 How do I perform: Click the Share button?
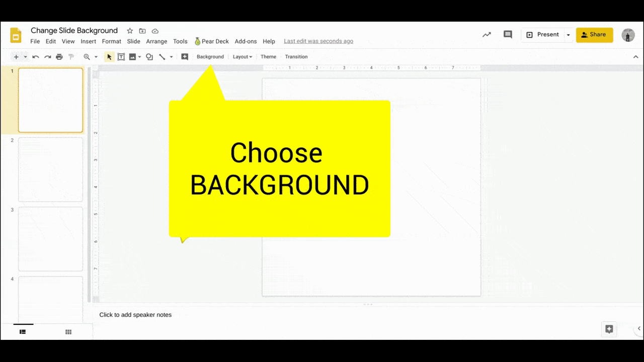(595, 34)
